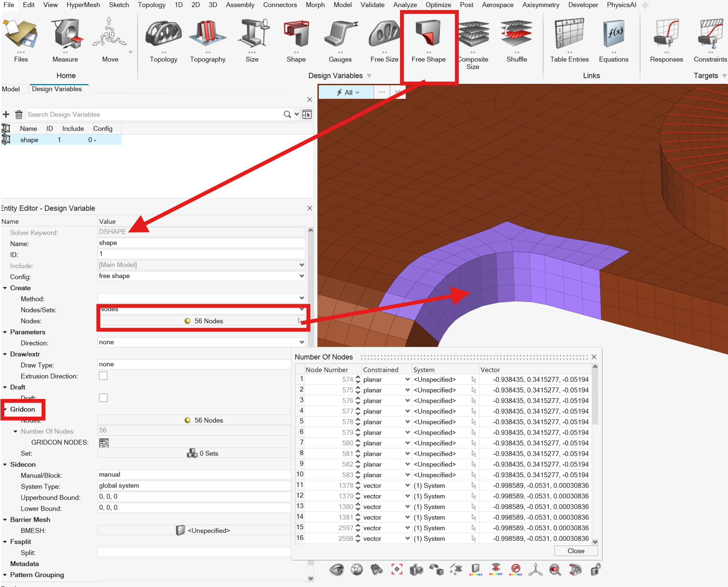The image size is (728, 587).
Task: Click the 56 Nodes selector under Create
Action: [x=204, y=321]
